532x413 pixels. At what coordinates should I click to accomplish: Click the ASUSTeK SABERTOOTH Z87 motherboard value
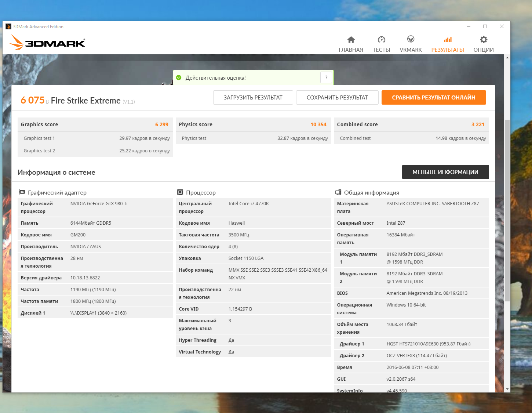433,203
